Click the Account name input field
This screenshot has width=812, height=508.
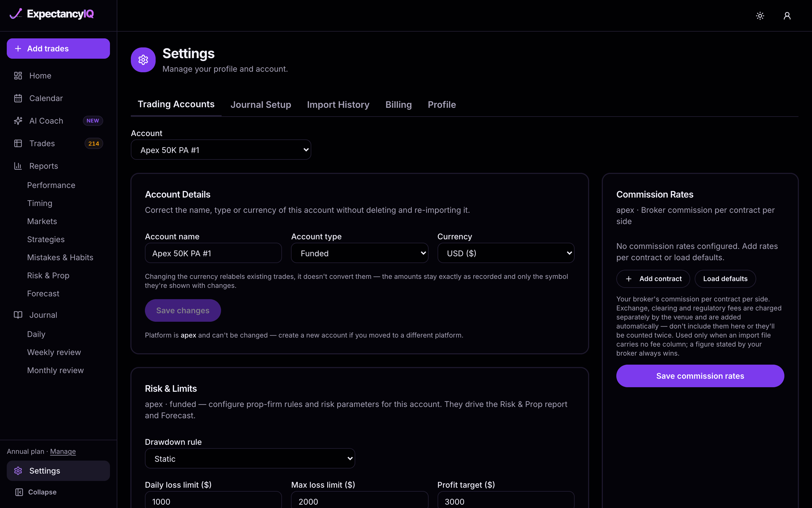(213, 253)
